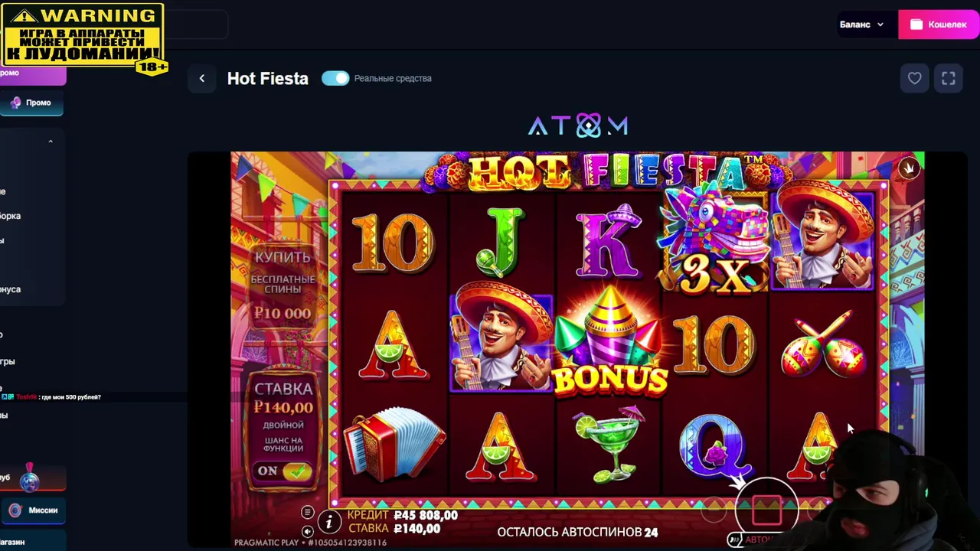Image resolution: width=980 pixels, height=551 pixels.
Task: Add Hot Fiesta to favorites via heart icon
Action: pyautogui.click(x=914, y=78)
